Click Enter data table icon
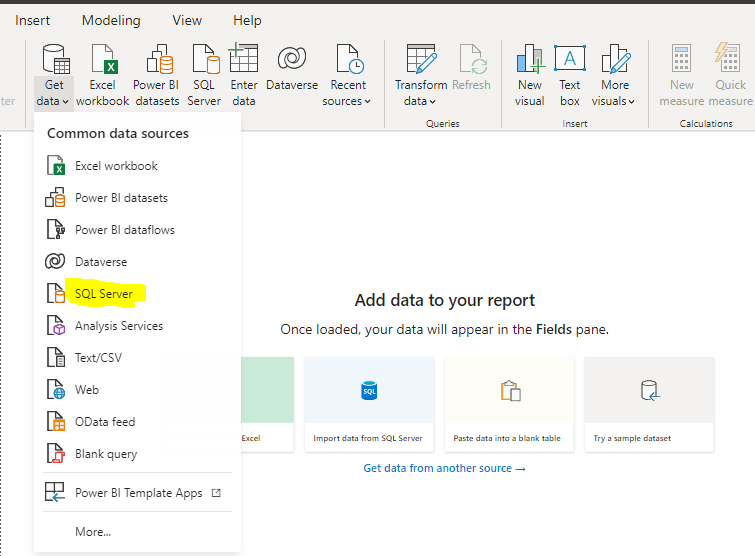This screenshot has width=755, height=556. click(x=244, y=58)
